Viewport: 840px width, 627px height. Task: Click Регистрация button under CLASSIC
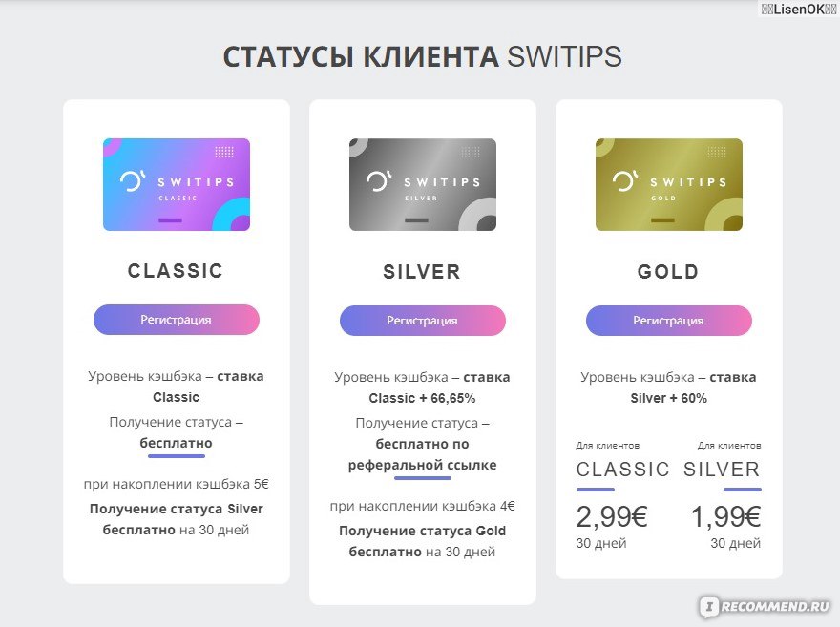click(177, 320)
